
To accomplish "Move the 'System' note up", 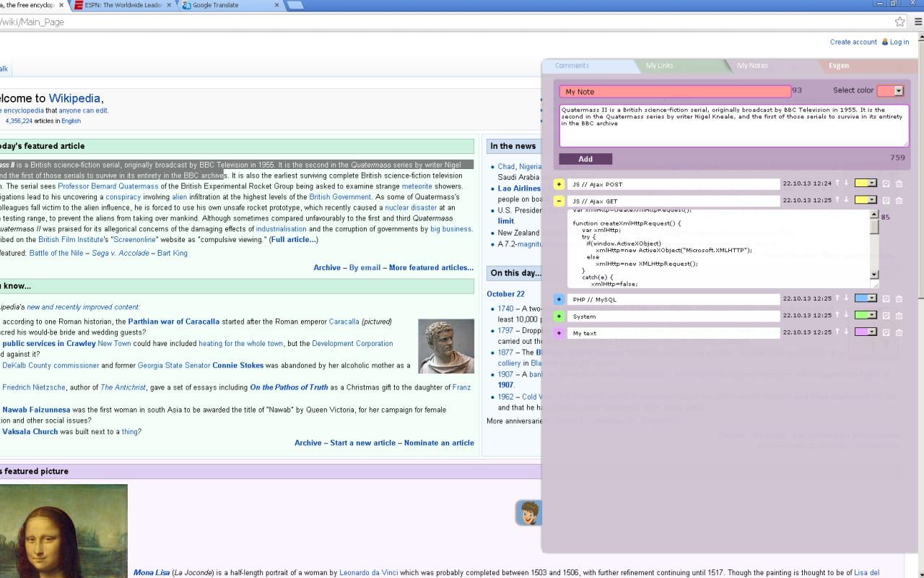I will click(x=837, y=315).
